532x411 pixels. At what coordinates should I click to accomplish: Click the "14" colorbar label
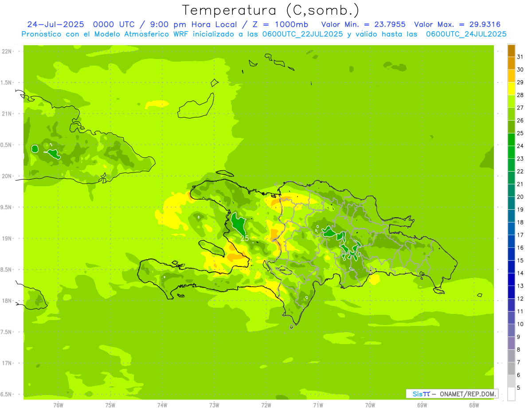pyautogui.click(x=520, y=273)
